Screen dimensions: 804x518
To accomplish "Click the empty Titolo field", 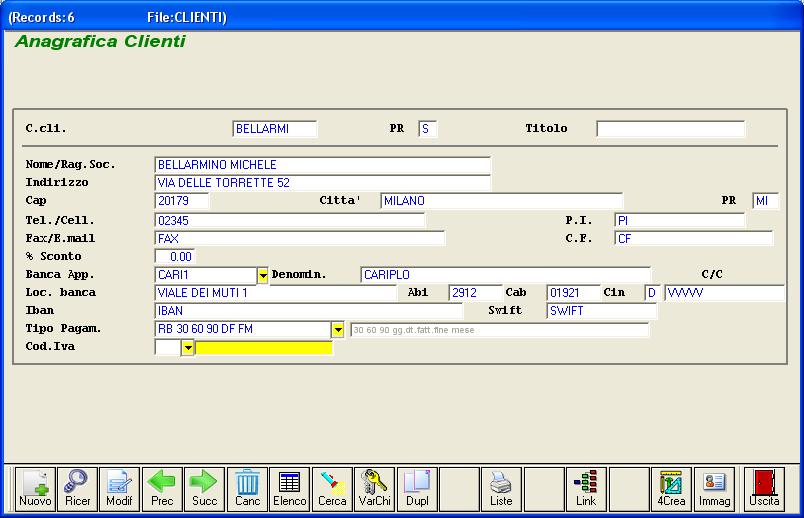I will 670,129.
